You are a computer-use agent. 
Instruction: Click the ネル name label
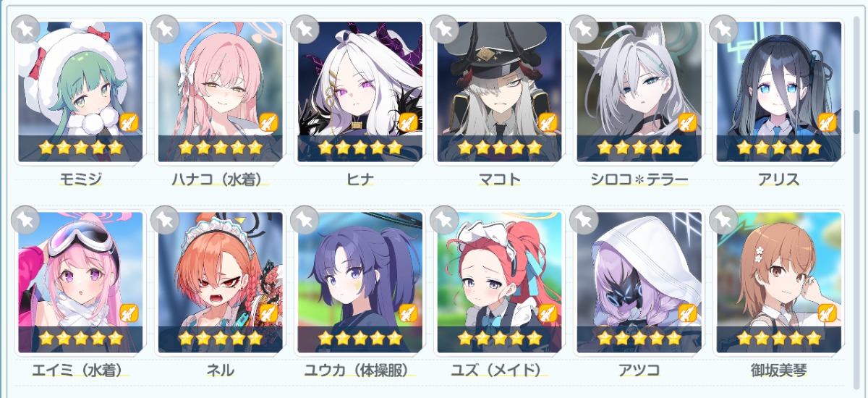(221, 370)
